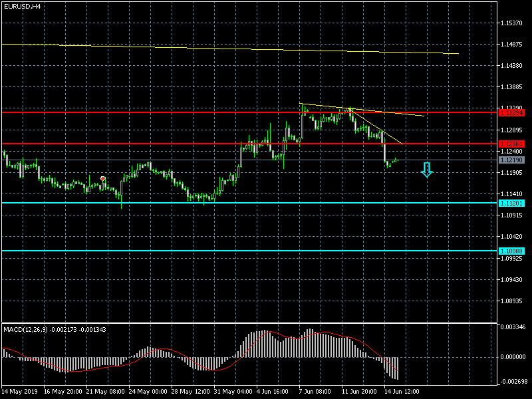Screen dimensions: 532x399
Task: Click the 14 May 2019 date label
Action: click(x=20, y=392)
